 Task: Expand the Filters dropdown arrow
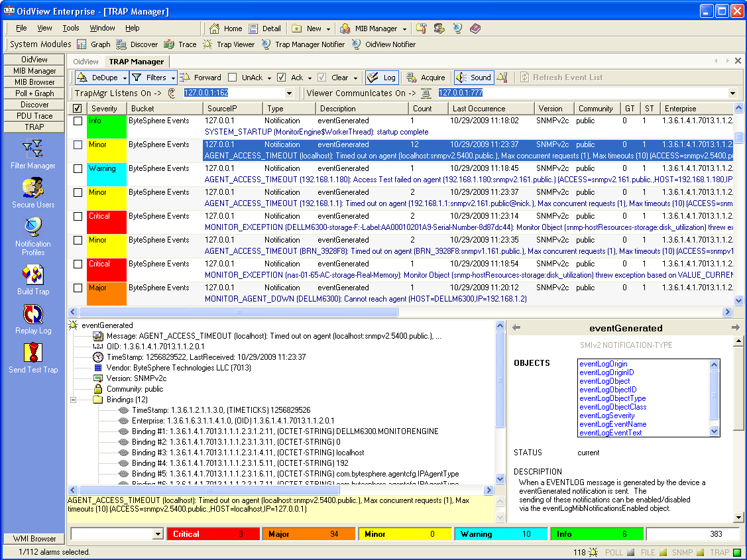(x=172, y=78)
